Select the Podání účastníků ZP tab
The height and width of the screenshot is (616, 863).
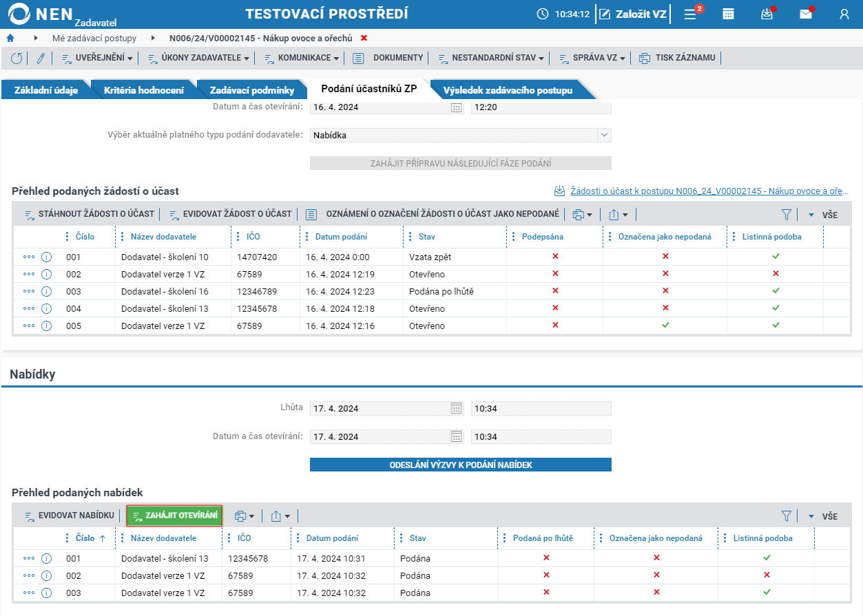click(369, 89)
